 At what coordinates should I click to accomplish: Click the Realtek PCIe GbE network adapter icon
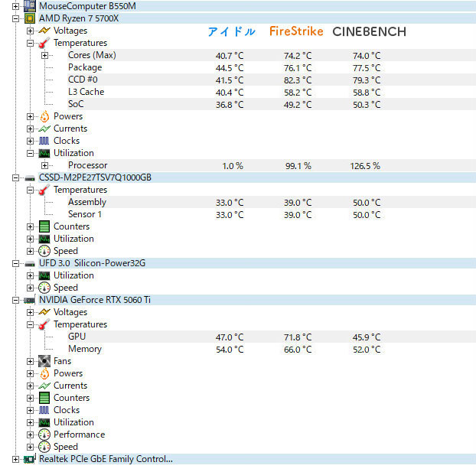(x=30, y=459)
